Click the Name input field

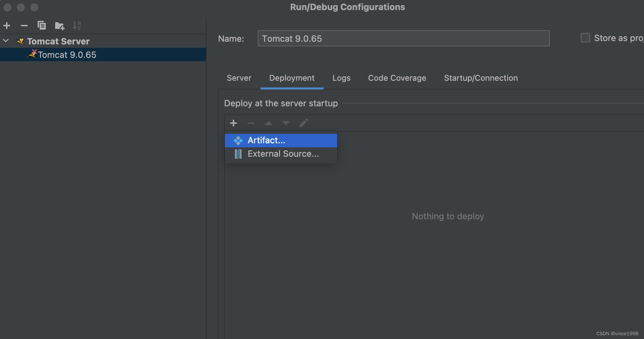403,38
